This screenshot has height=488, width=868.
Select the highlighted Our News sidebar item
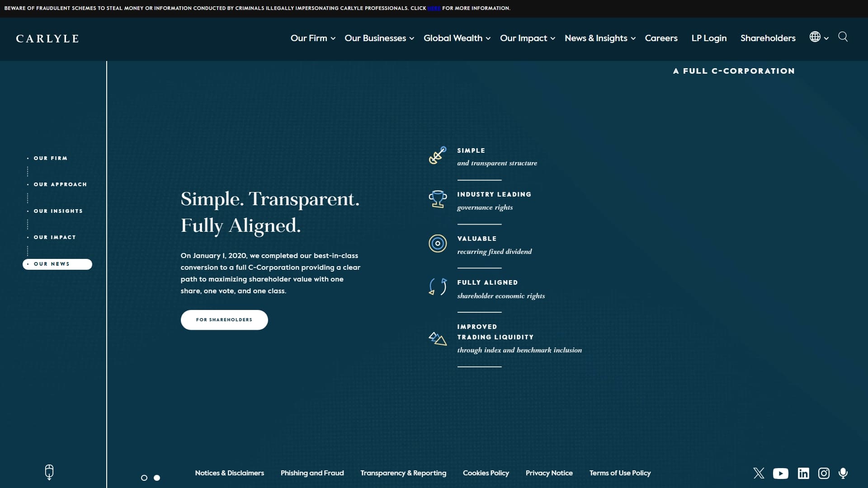57,264
